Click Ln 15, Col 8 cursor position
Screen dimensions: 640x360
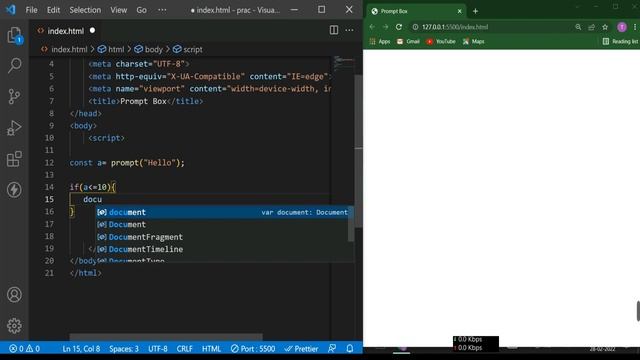pyautogui.click(x=81, y=349)
